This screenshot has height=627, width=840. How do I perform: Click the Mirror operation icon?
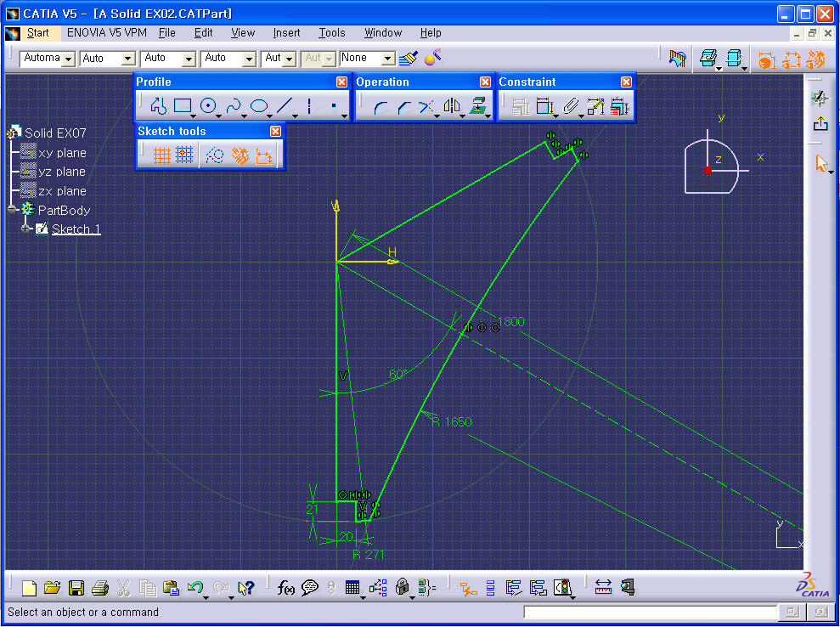(x=453, y=106)
